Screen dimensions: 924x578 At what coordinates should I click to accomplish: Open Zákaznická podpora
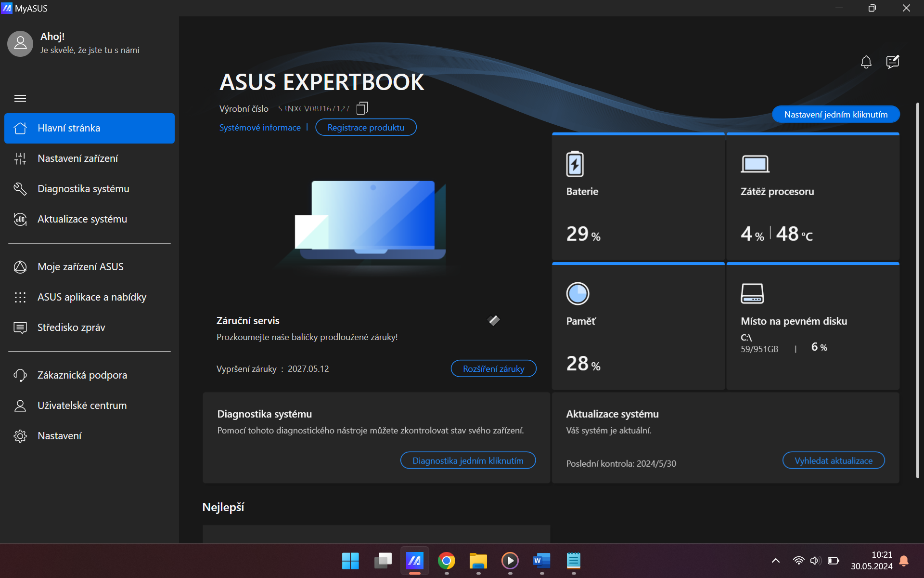coord(90,375)
